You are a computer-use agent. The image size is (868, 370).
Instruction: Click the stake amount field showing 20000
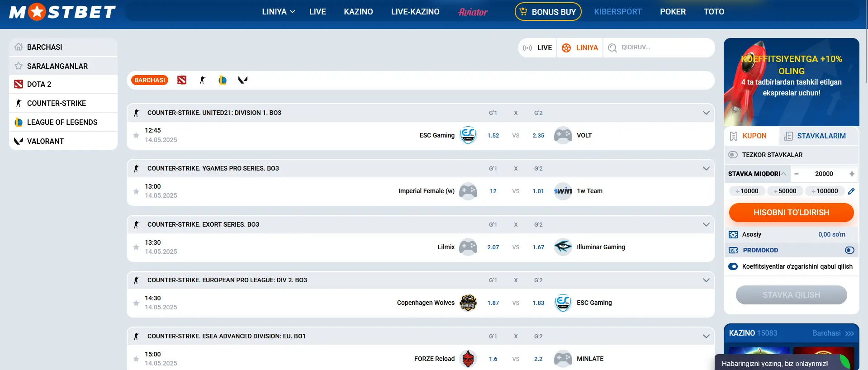click(824, 174)
